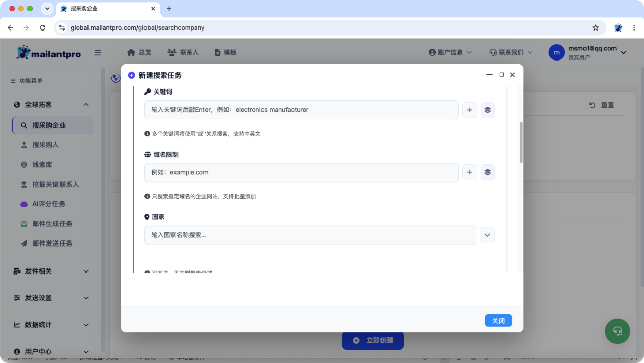Open the msmo1@qq.com user menu chevron
The height and width of the screenshot is (363, 644).
pyautogui.click(x=623, y=52)
